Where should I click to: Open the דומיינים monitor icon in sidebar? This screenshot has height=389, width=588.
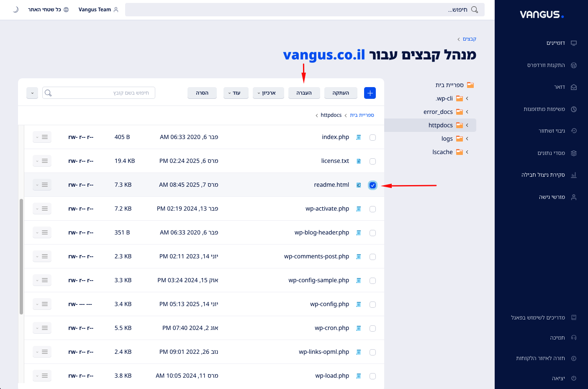point(574,43)
